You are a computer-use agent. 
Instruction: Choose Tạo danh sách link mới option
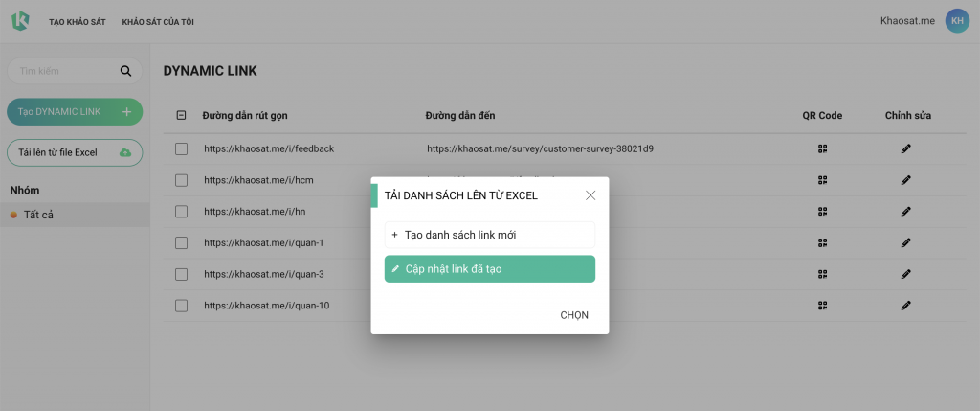click(489, 236)
